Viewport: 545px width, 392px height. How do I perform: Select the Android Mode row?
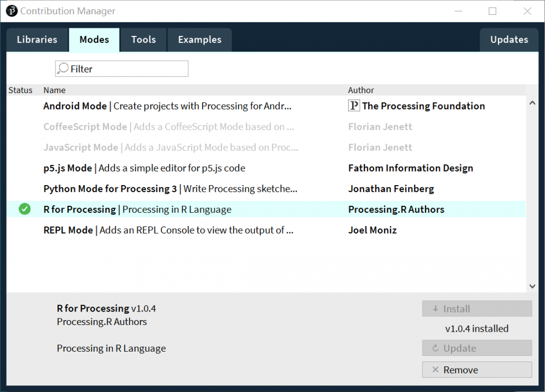coord(267,106)
